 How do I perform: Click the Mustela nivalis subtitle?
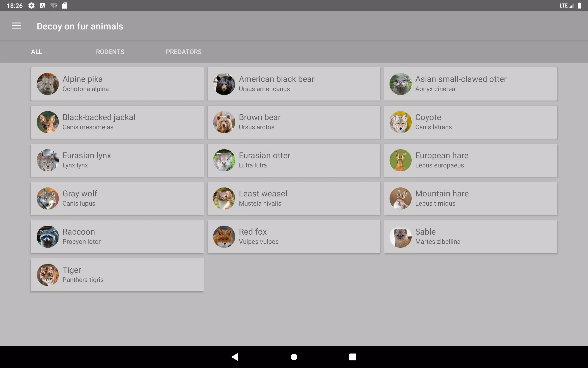260,204
